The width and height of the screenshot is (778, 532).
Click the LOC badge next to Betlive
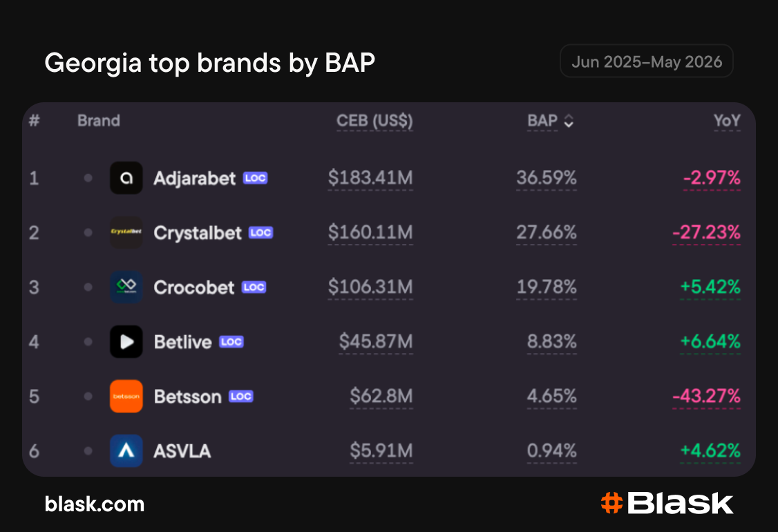click(231, 342)
